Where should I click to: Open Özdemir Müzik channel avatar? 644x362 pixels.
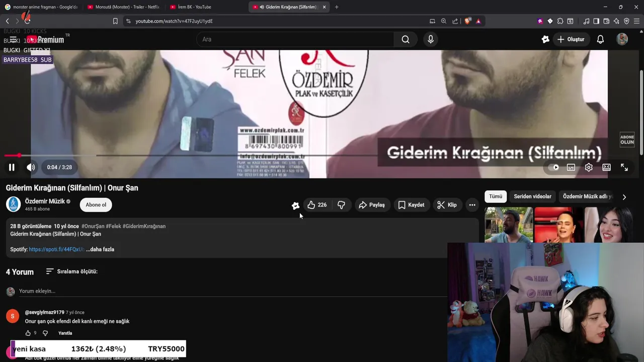pos(13,204)
